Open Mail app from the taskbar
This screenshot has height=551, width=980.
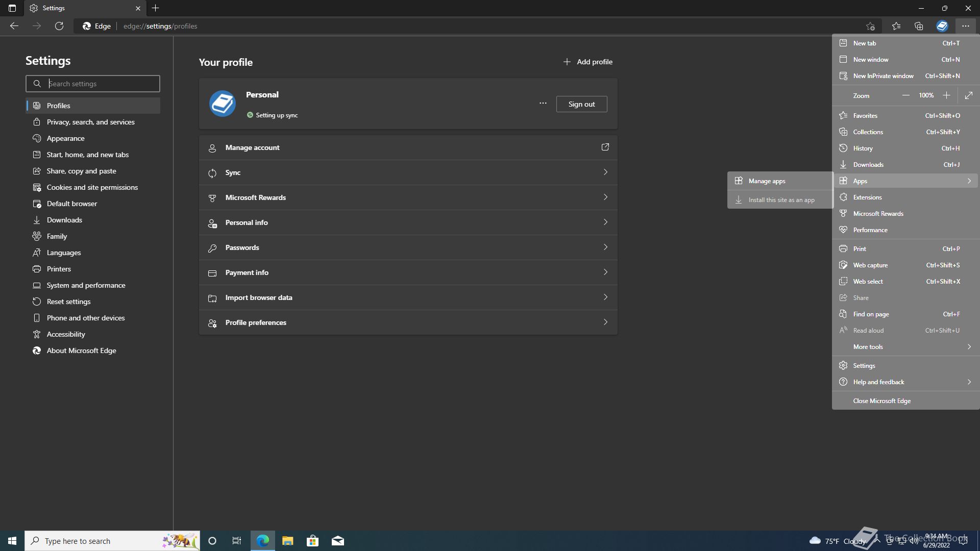[x=338, y=541]
